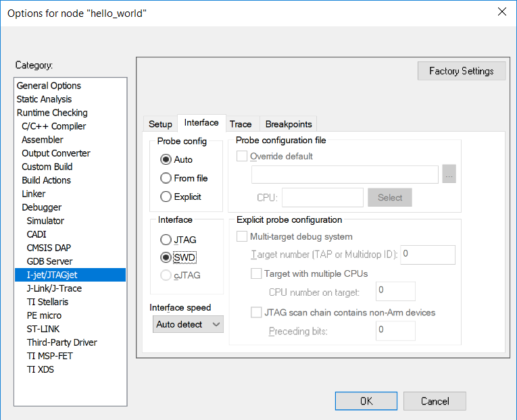Viewport: 517px width, 420px height.
Task: Select the Linker category
Action: coord(34,194)
